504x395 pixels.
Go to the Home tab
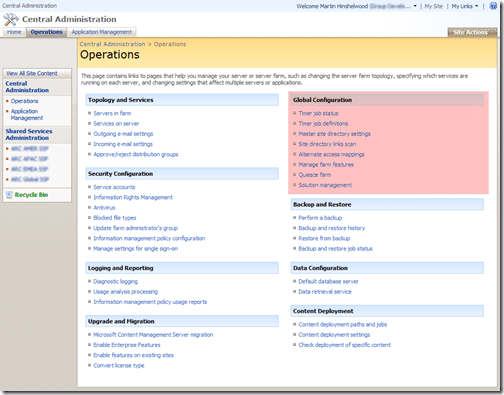pyautogui.click(x=14, y=32)
